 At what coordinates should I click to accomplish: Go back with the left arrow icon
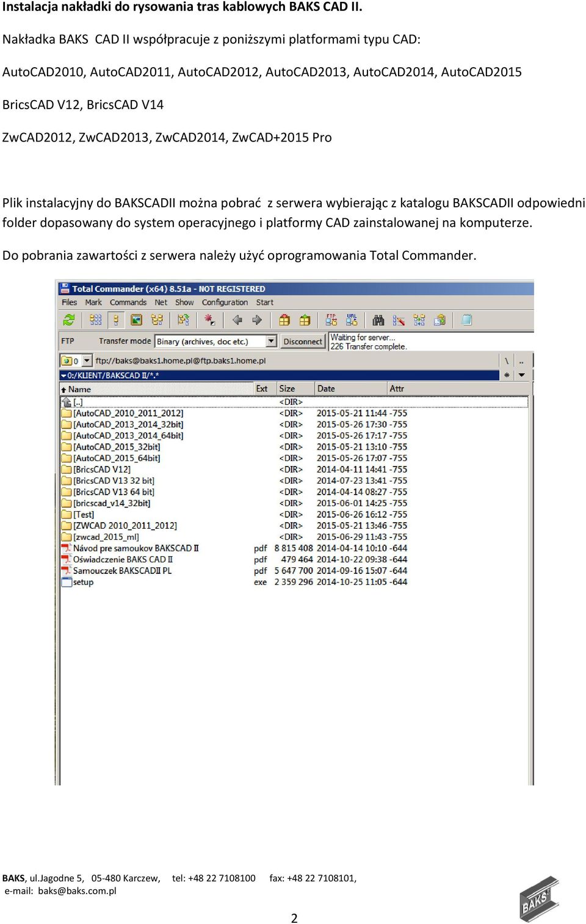point(237,320)
